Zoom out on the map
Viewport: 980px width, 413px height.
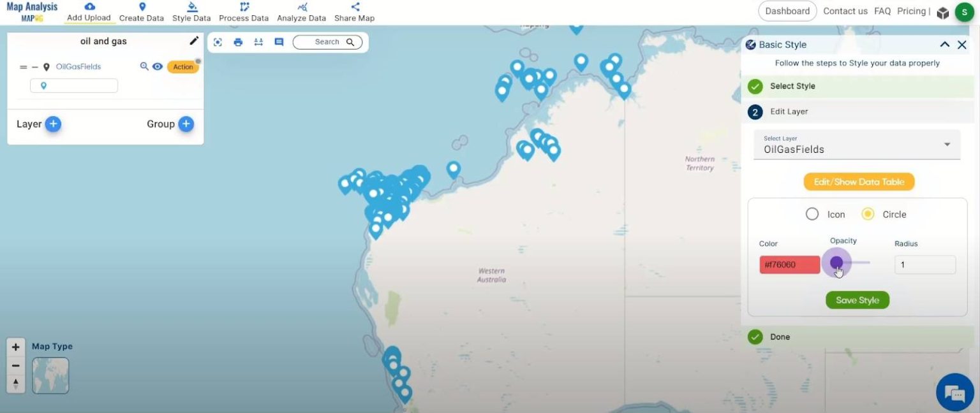(x=16, y=366)
